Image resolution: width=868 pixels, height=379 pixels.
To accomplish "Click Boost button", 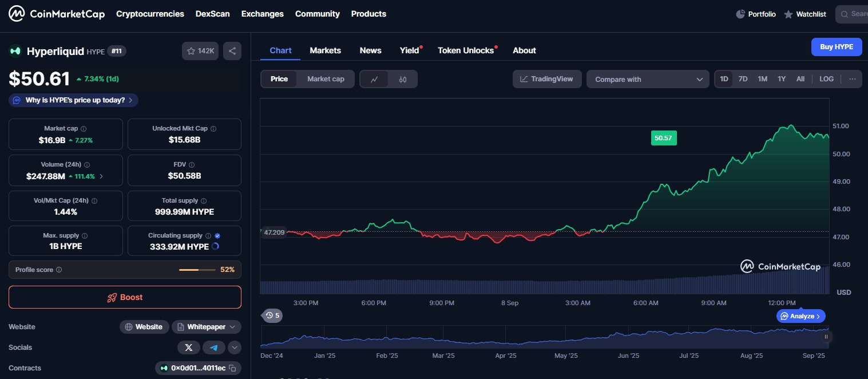I will (x=125, y=297).
